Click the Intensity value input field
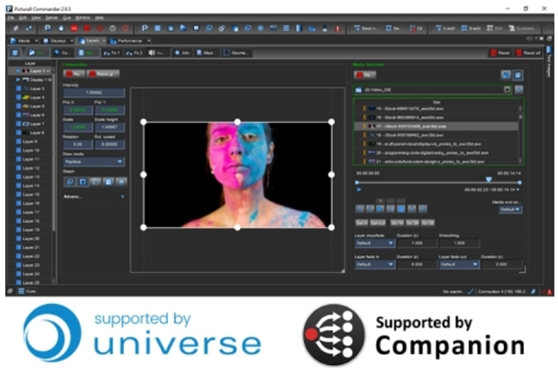 tap(94, 92)
